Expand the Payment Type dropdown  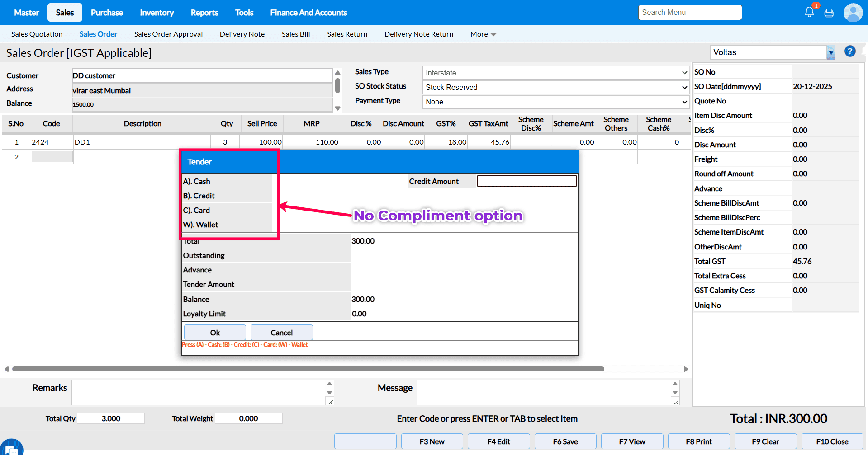555,102
